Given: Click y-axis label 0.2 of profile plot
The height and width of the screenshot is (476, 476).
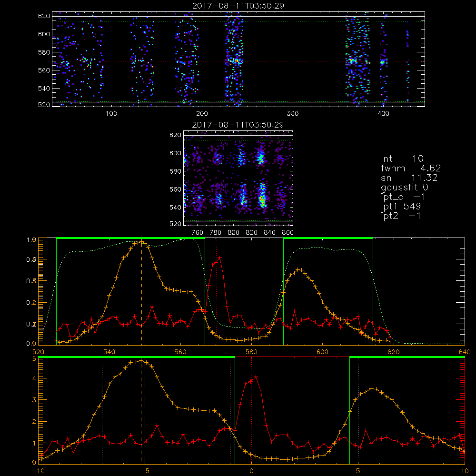Looking at the screenshot, I should click(31, 324).
